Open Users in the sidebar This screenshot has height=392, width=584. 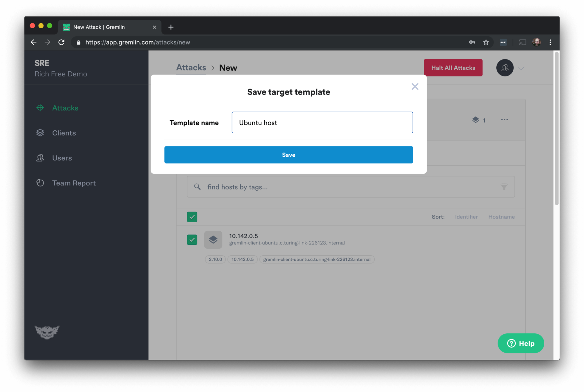point(62,158)
